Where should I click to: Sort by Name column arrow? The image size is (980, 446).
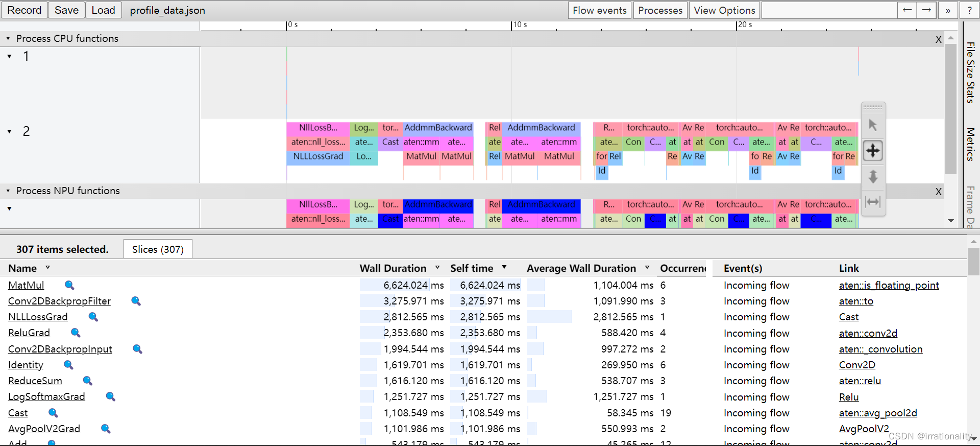[47, 267]
